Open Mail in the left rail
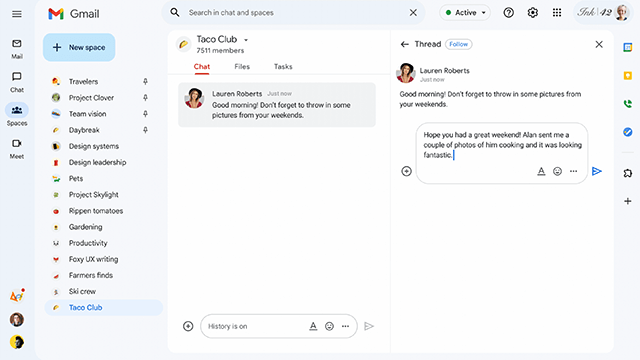This screenshot has height=360, width=640. (x=17, y=49)
